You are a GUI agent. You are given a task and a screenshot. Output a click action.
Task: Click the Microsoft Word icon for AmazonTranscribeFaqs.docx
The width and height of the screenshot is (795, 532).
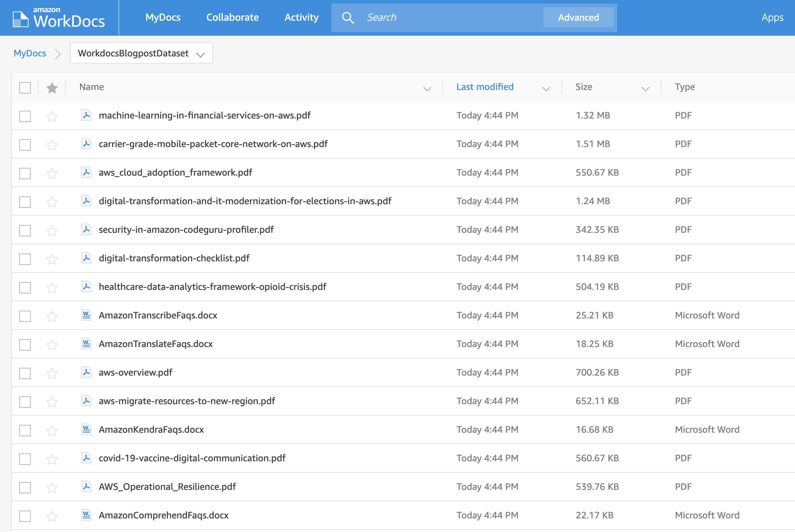pyautogui.click(x=86, y=315)
